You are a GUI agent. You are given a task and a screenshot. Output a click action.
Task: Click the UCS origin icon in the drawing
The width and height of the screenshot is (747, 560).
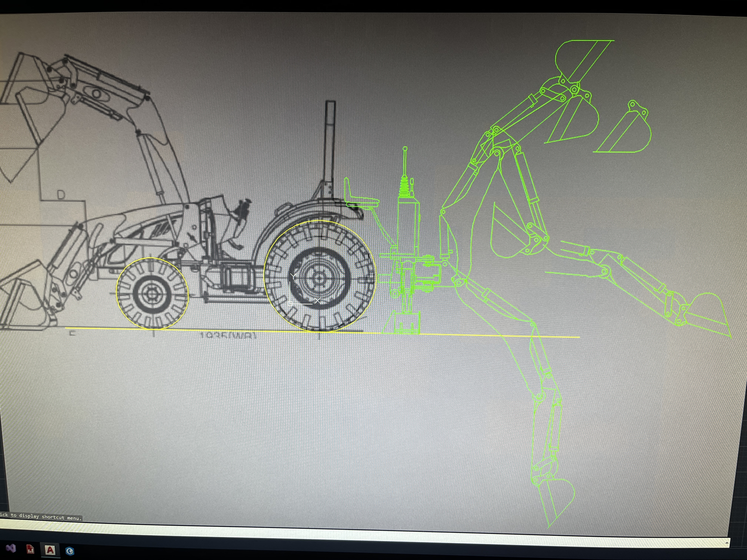[x=290, y=304]
